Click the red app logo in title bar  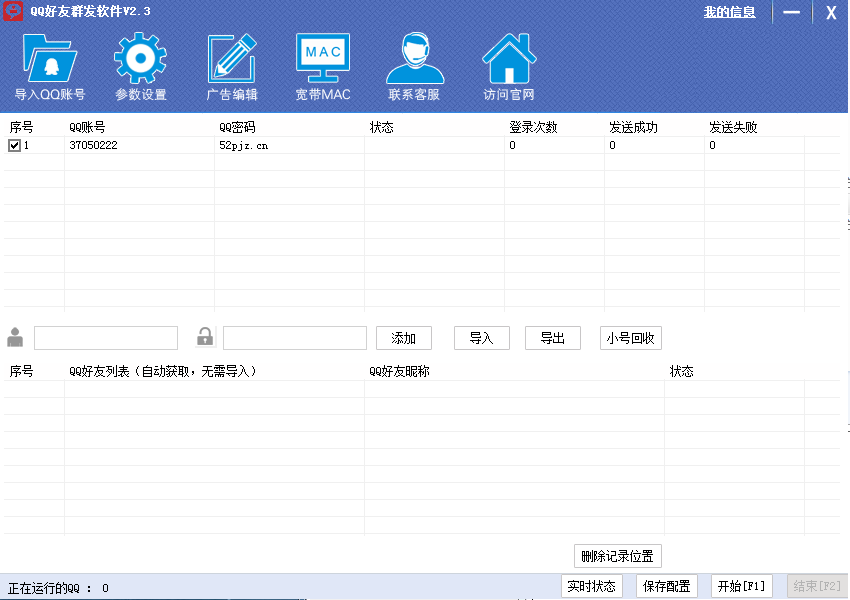pyautogui.click(x=13, y=12)
